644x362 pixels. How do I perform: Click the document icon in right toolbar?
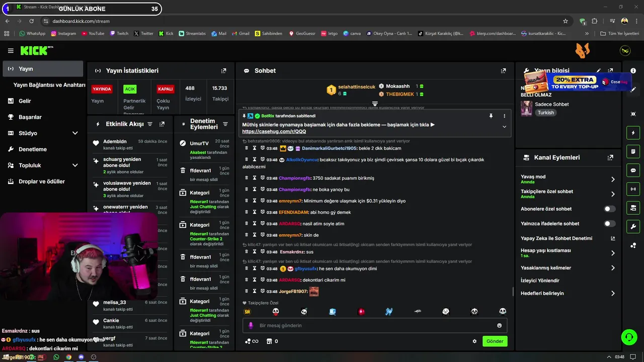633,151
